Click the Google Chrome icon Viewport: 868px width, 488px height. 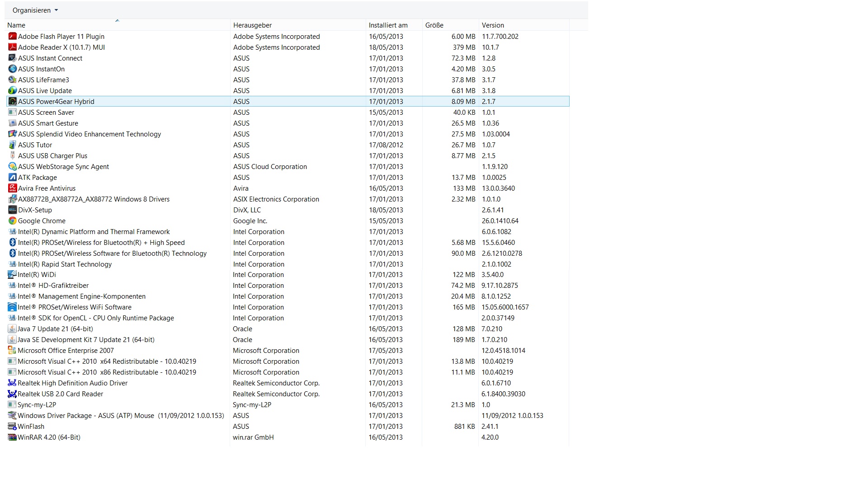(13, 221)
